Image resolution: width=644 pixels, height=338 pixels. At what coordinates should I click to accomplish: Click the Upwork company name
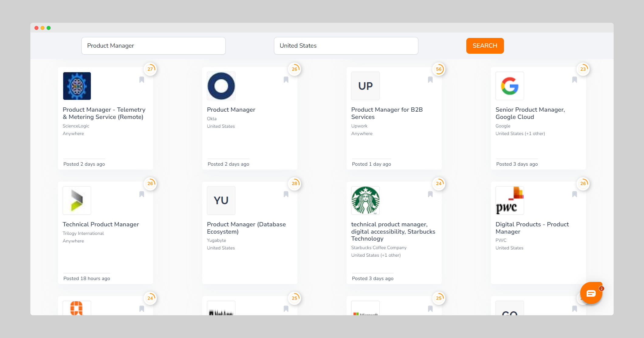coord(359,126)
